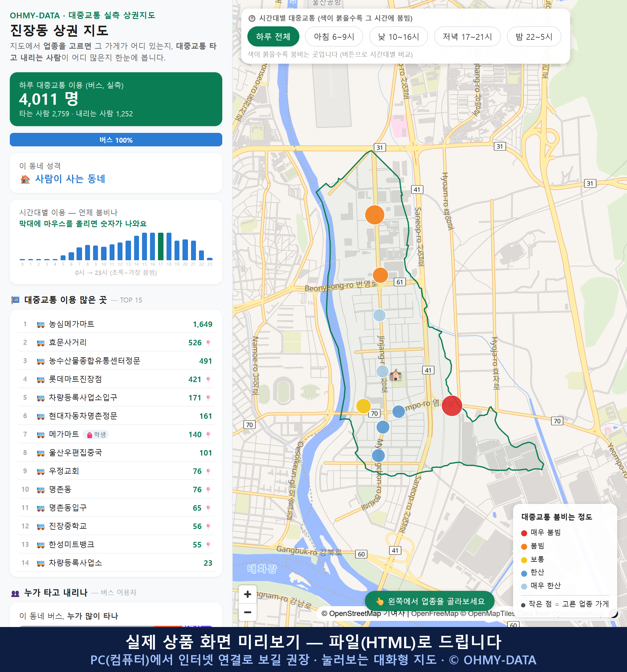Click the 버스 100% blue bar
Image resolution: width=627 pixels, height=672 pixels.
click(x=116, y=140)
